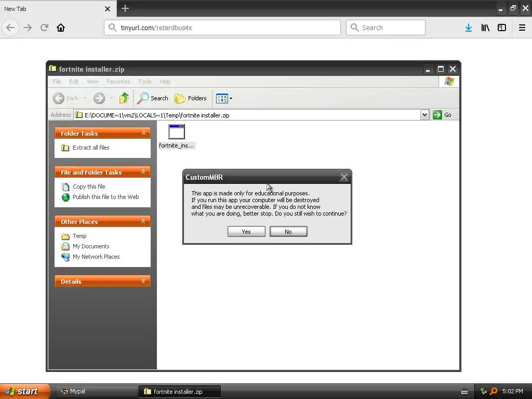Viewport: 532px width, 399px height.
Task: Click the Up folder icon
Action: point(124,98)
